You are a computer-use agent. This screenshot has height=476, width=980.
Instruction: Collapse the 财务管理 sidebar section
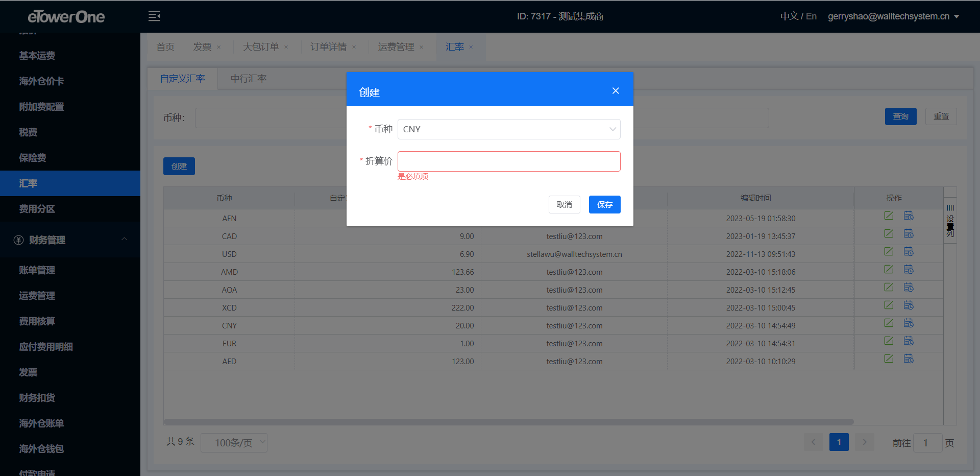pyautogui.click(x=124, y=240)
